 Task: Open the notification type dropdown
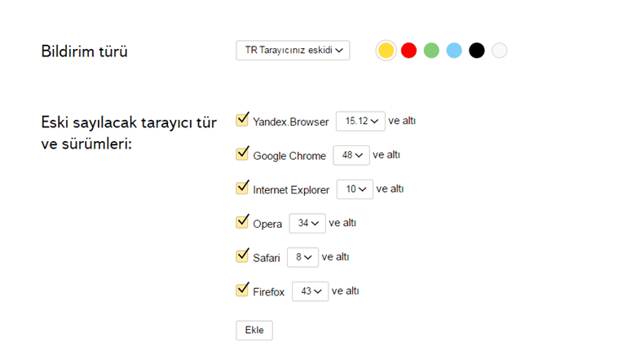point(293,51)
